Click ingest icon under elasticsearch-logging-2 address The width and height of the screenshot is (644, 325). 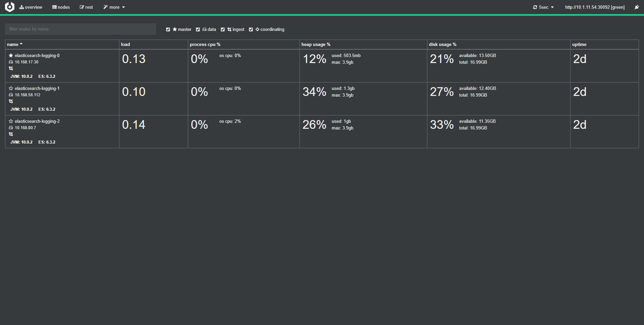tap(11, 134)
